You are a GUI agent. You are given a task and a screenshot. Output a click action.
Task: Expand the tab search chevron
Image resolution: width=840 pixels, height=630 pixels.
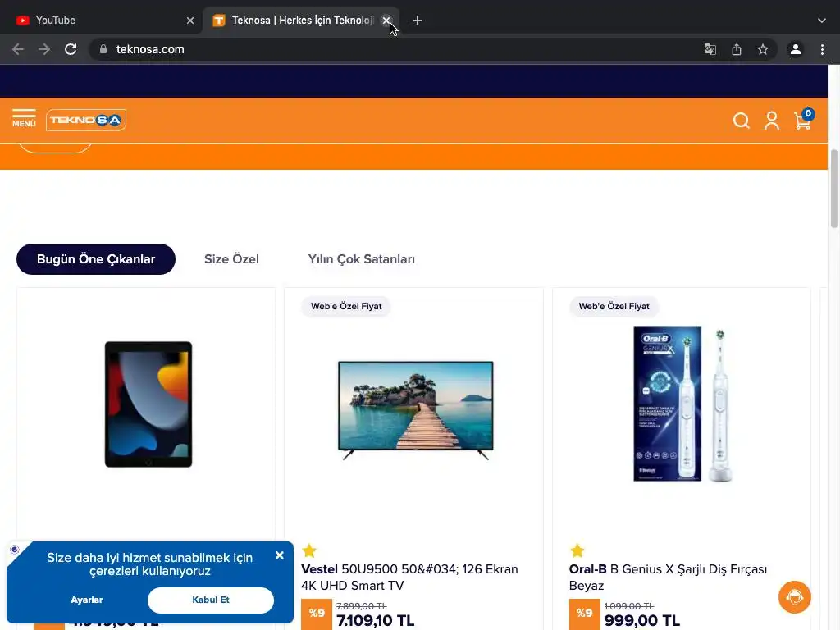pos(822,21)
